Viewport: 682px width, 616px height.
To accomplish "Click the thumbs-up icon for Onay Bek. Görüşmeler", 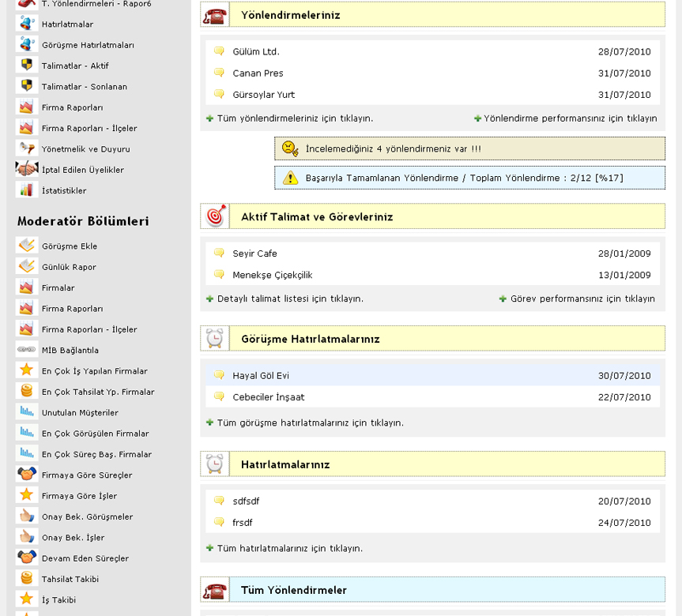I will coord(27,516).
